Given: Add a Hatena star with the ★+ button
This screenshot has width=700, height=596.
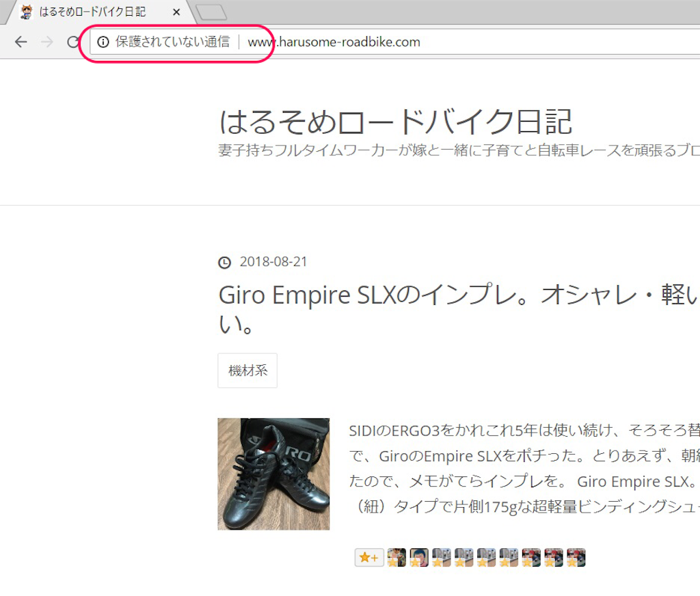Looking at the screenshot, I should 369,558.
